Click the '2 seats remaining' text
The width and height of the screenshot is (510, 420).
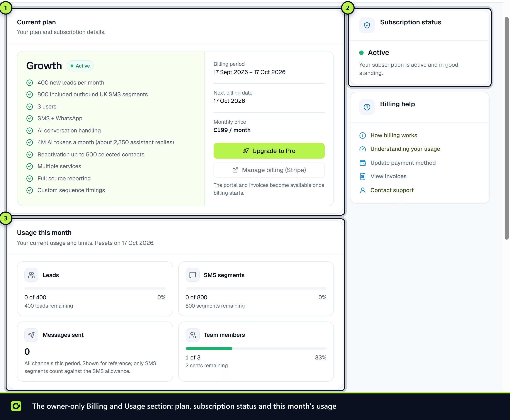pos(206,366)
